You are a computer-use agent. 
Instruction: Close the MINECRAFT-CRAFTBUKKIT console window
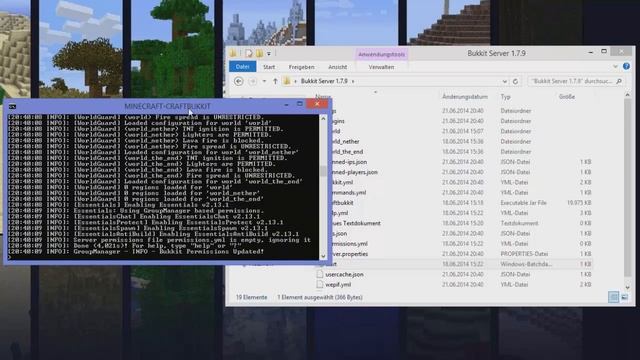click(317, 104)
